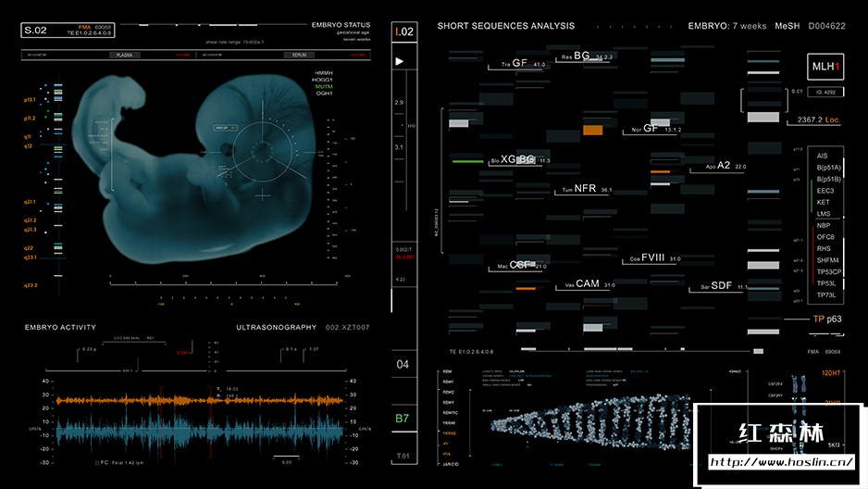868x489 pixels.
Task: Click the large orange sequence block
Action: 592,131
